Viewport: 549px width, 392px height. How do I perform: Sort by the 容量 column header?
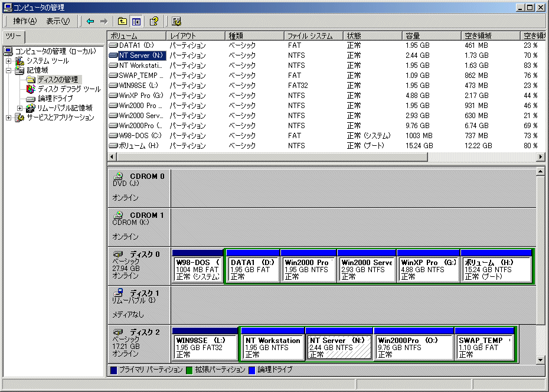pyautogui.click(x=432, y=35)
